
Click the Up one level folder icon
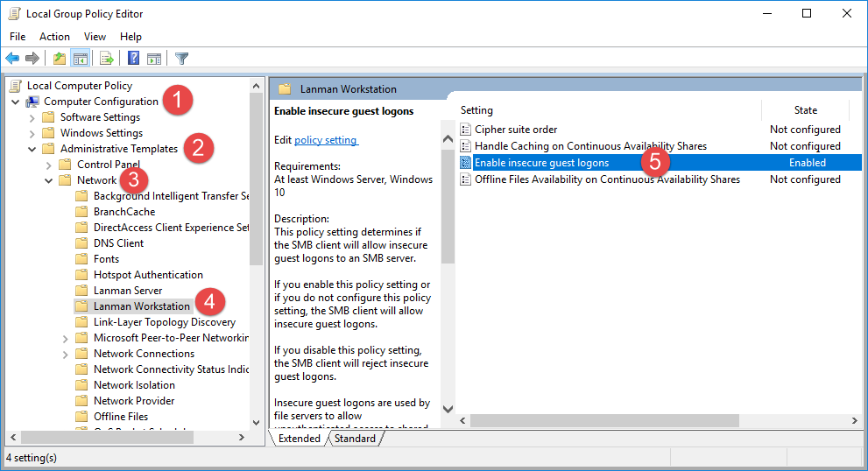[60, 58]
